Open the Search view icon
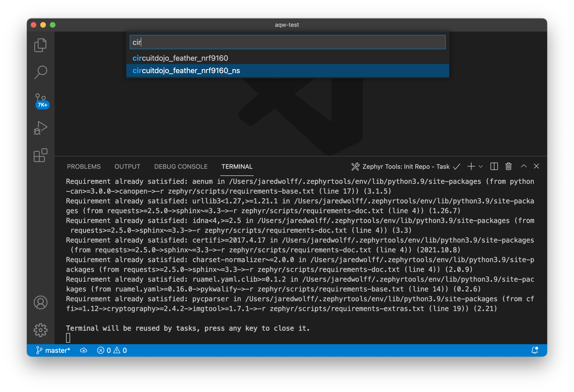The height and width of the screenshot is (392, 574). [x=40, y=72]
